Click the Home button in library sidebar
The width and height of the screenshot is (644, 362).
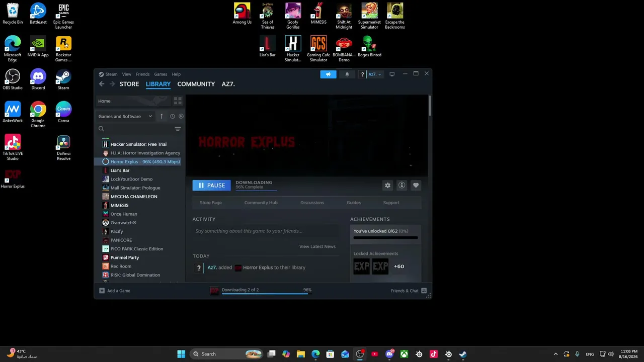click(133, 101)
